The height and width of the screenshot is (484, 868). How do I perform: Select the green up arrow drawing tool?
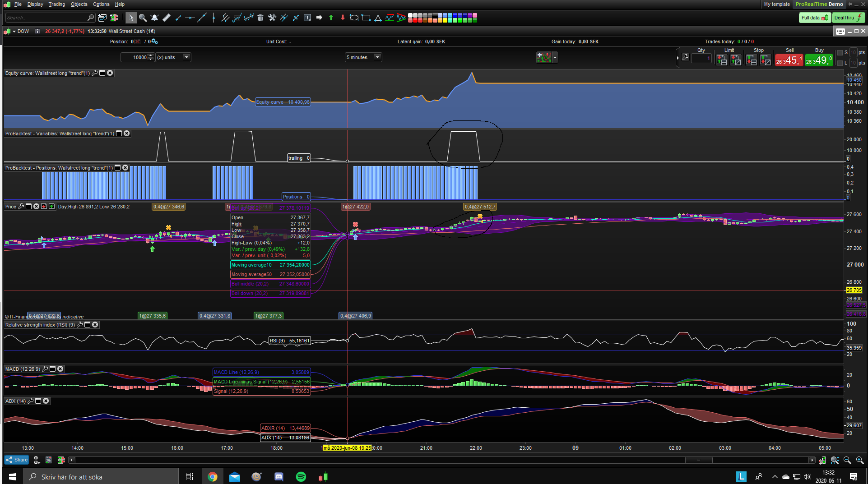click(331, 18)
